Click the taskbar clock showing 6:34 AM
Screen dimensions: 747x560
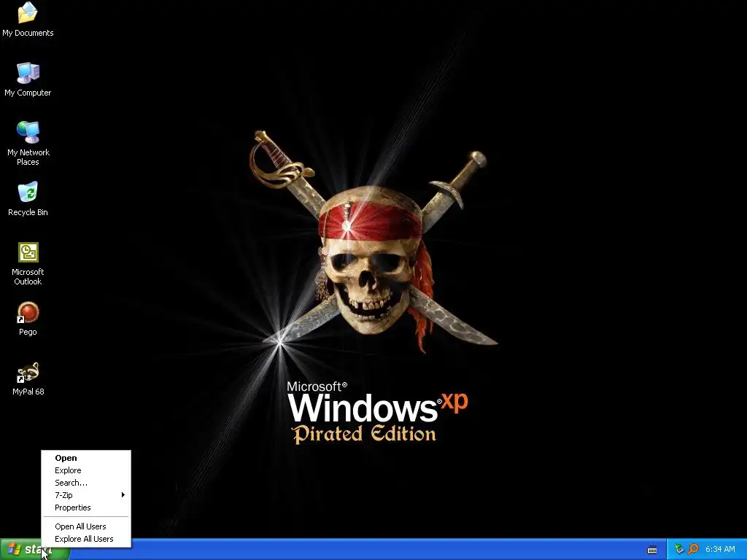(720, 549)
